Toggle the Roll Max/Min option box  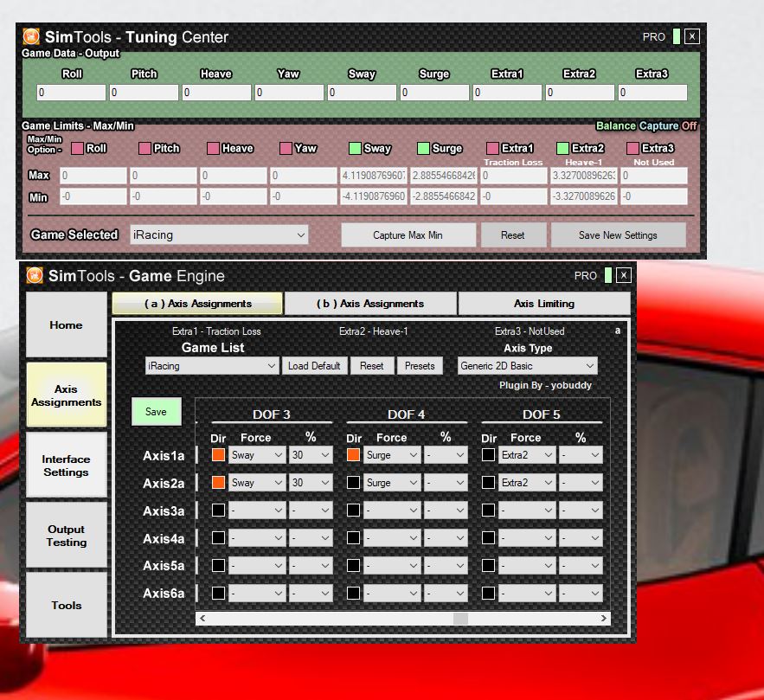pos(77,148)
